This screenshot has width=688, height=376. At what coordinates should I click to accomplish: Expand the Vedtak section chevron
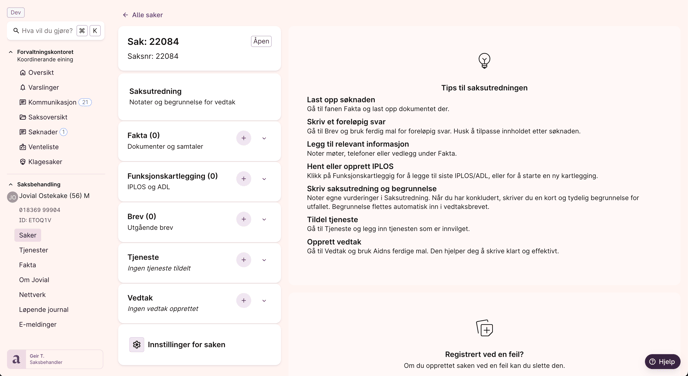tap(264, 301)
